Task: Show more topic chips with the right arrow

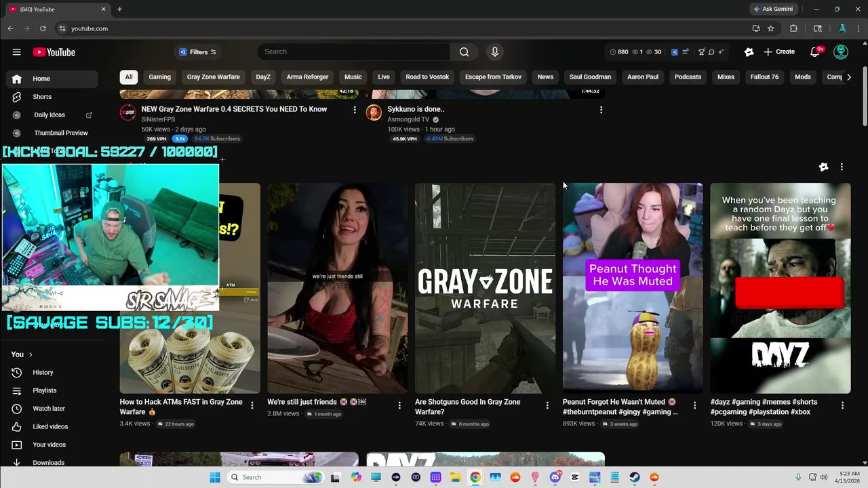Action: (848, 77)
